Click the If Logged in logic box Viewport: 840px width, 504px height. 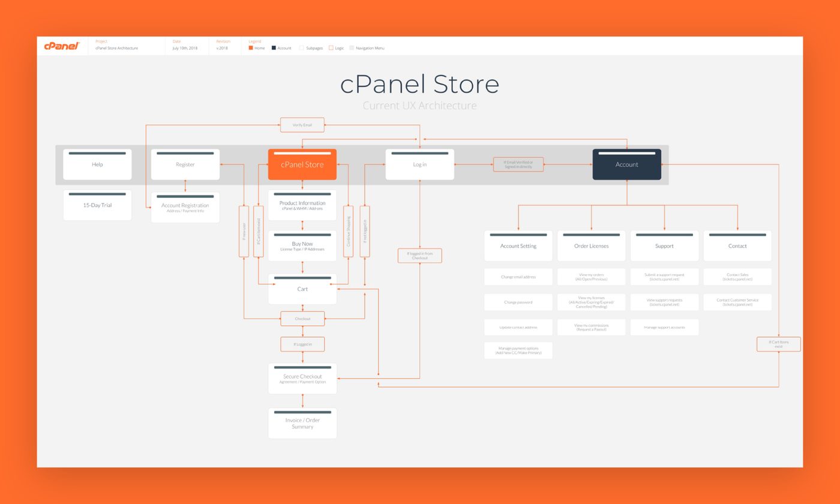coord(302,344)
